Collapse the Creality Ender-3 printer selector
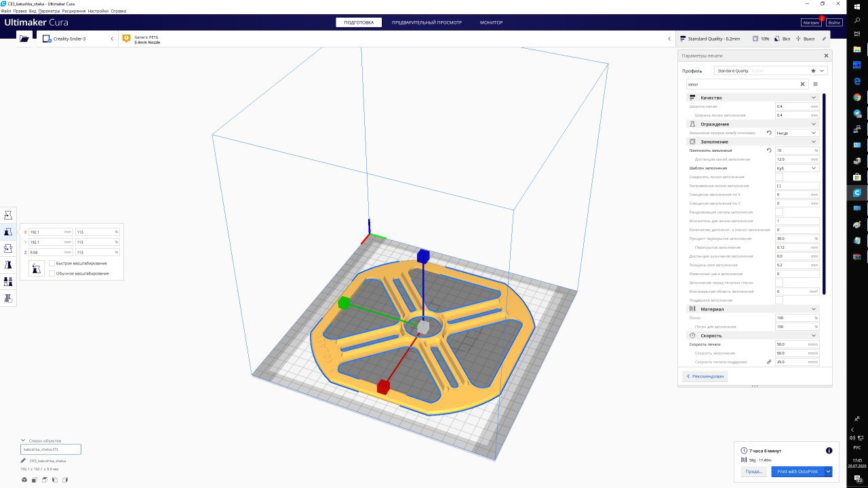868x488 pixels. point(112,39)
